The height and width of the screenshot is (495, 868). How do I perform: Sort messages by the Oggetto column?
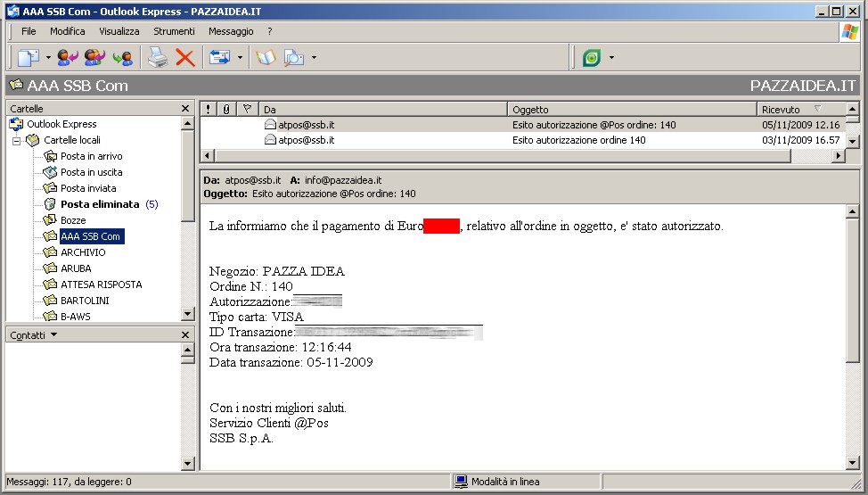click(632, 109)
